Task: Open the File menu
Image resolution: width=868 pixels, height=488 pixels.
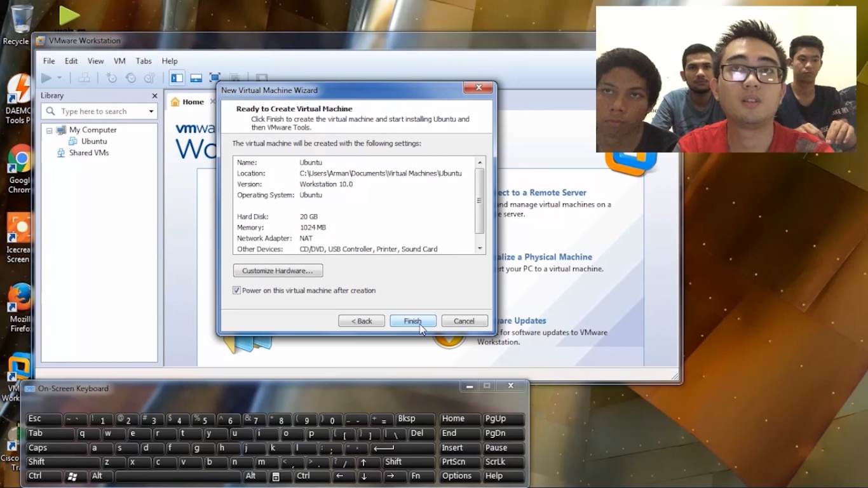Action: coord(49,61)
